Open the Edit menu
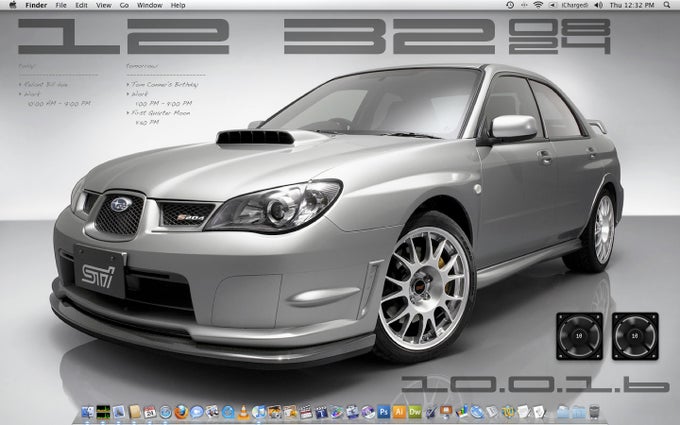 pos(81,5)
